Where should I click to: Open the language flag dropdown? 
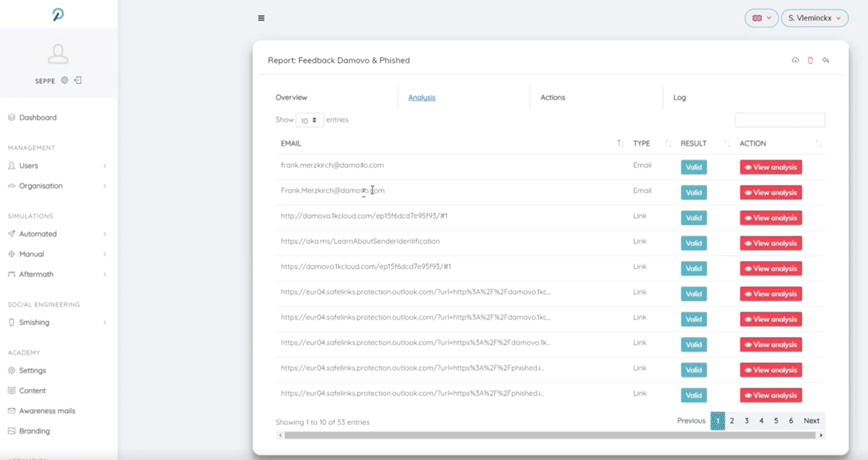(762, 18)
